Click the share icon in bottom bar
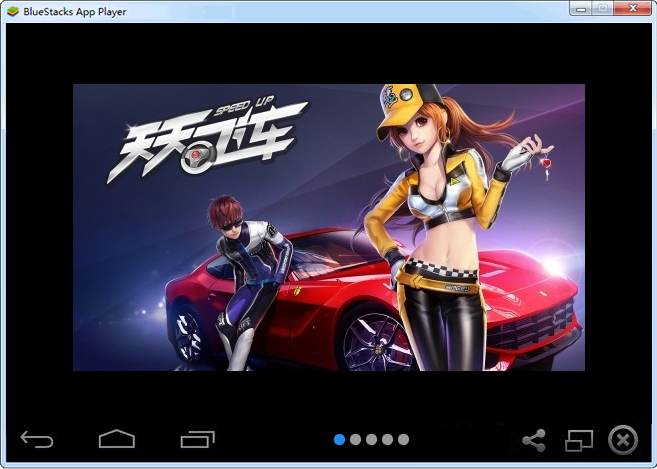Screen dimensions: 657x469 534,439
